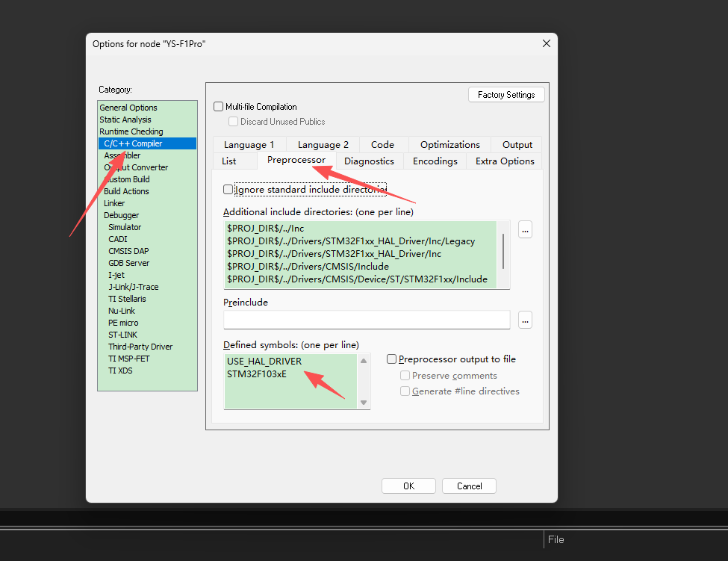Select Assembler category
Screen dimensions: 728x561
pos(147,155)
